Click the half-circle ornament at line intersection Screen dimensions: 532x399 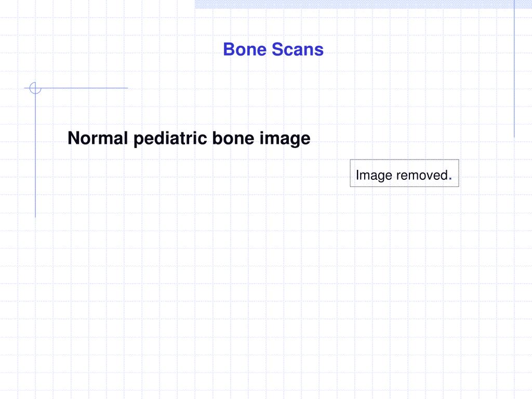pyautogui.click(x=35, y=88)
